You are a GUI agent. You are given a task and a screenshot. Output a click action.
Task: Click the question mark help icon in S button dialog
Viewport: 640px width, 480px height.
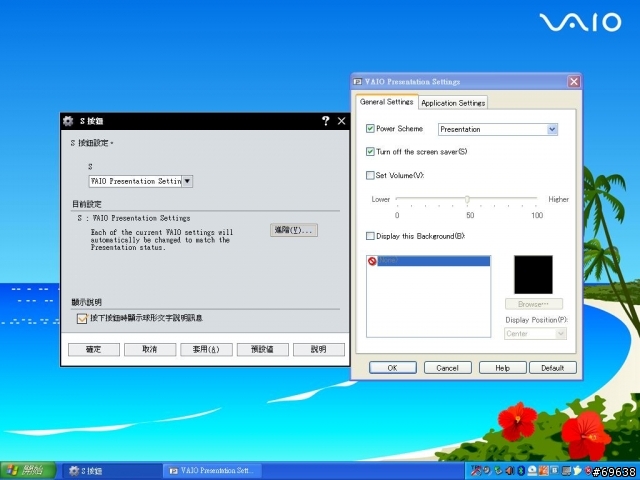pyautogui.click(x=325, y=121)
